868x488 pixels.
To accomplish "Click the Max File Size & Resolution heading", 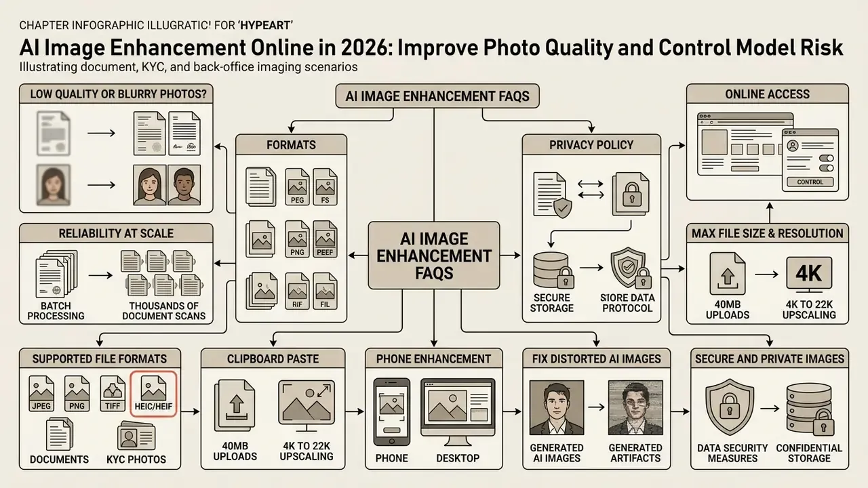I will click(768, 233).
